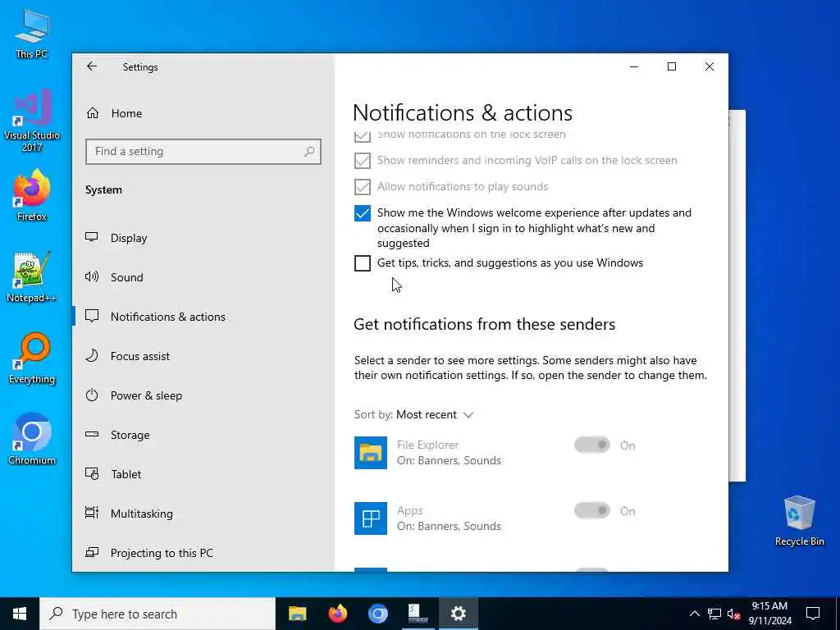Uncheck Show me the Windows welcome experience
This screenshot has width=840, height=630.
click(362, 213)
